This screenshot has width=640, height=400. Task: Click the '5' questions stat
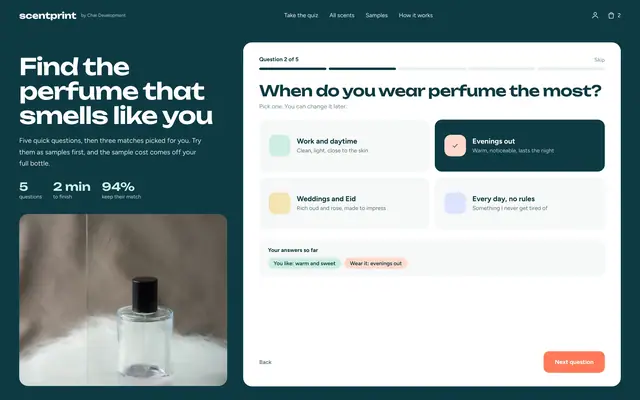(30, 191)
